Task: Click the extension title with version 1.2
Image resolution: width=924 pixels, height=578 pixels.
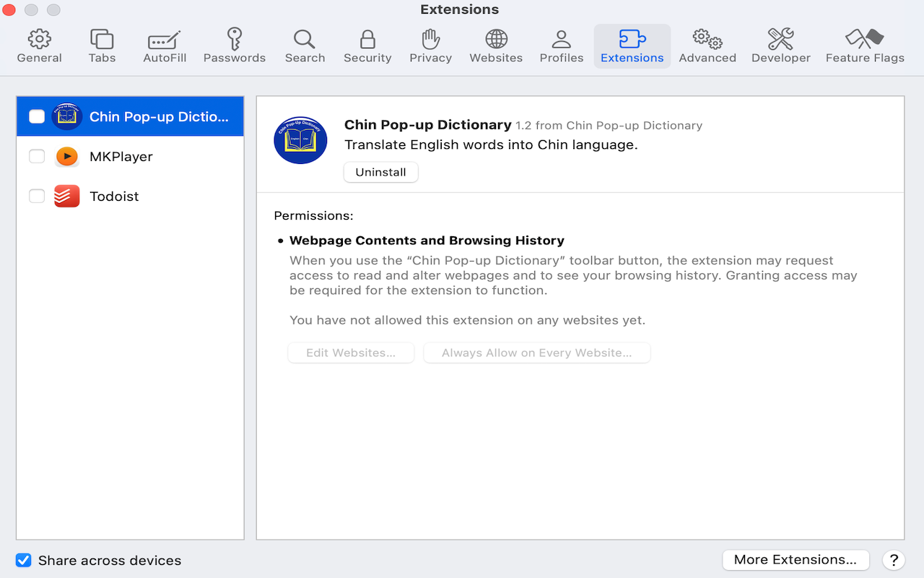Action: tap(523, 125)
